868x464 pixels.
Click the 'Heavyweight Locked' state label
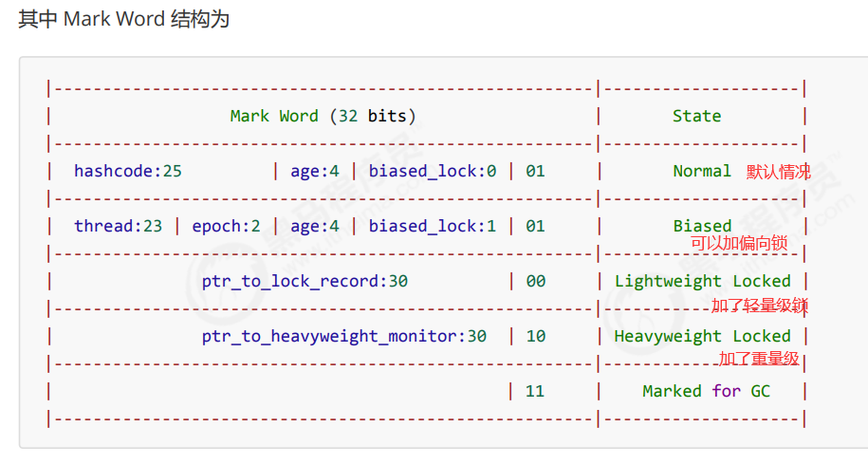pyautogui.click(x=702, y=336)
